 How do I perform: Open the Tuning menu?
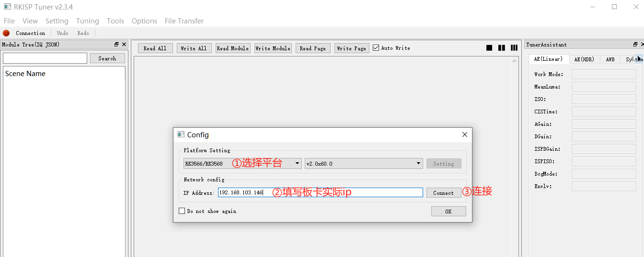coord(87,21)
